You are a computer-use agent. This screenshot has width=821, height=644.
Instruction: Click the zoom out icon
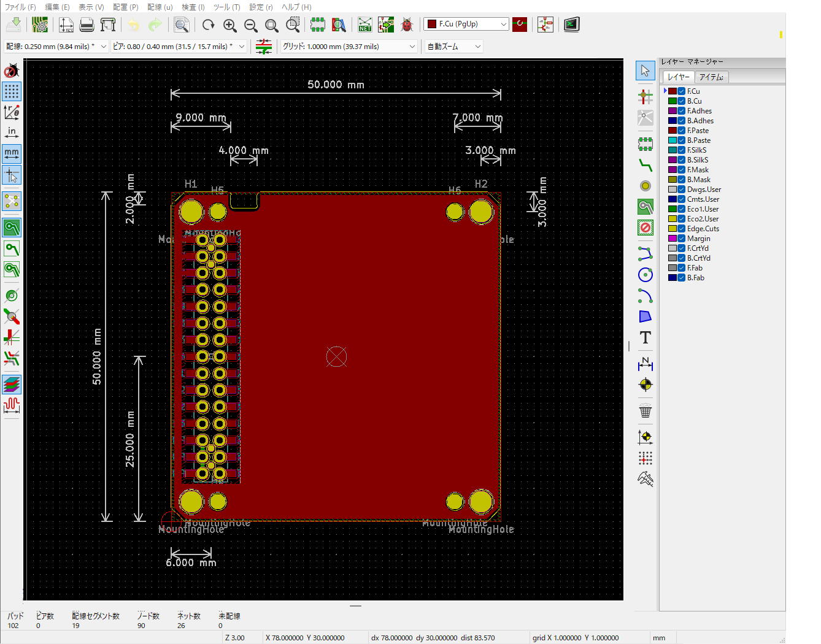251,25
